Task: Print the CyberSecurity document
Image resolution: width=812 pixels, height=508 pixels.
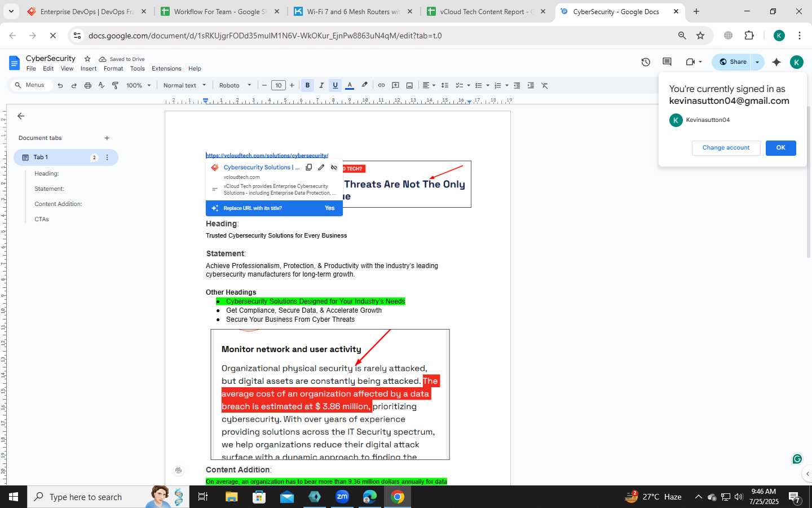Action: (x=87, y=86)
